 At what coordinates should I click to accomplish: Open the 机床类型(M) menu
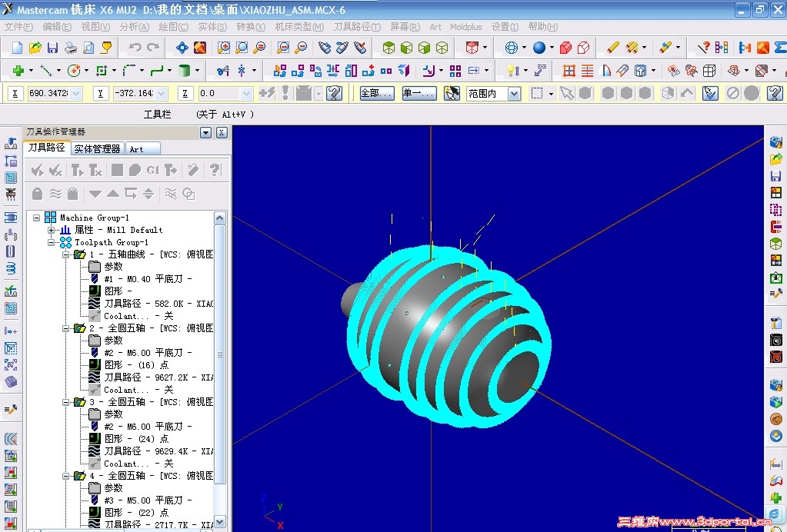[299, 27]
